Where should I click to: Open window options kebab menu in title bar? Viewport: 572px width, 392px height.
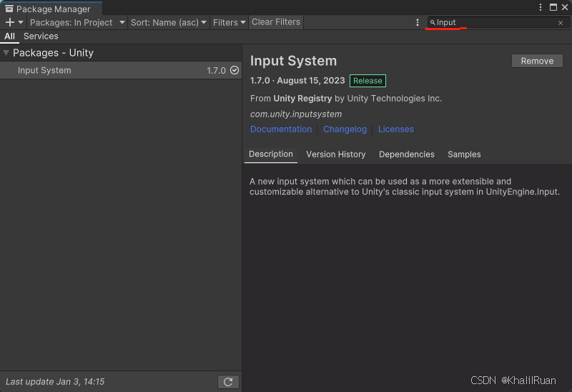(x=541, y=7)
